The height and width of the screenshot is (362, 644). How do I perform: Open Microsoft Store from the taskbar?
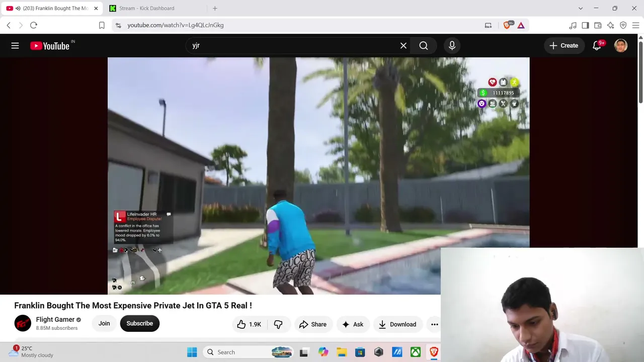point(360,352)
